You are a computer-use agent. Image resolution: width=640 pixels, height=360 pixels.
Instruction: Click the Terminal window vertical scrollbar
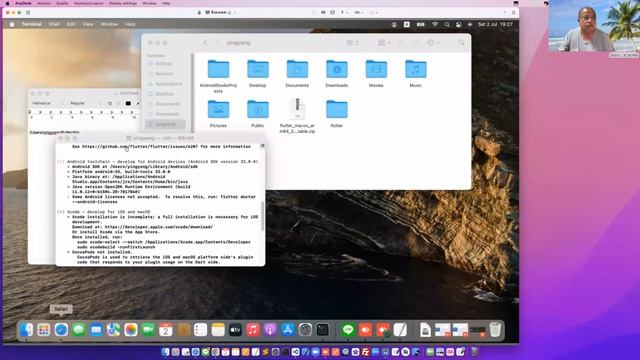[x=262, y=216]
